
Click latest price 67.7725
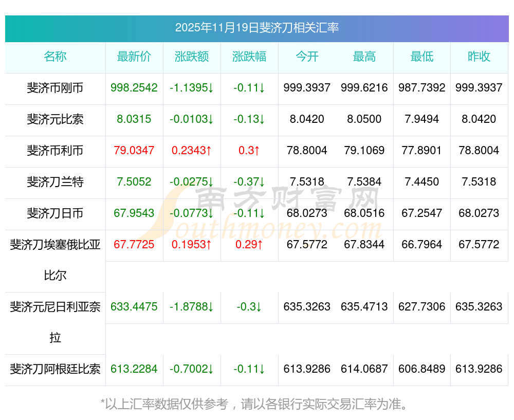134,245
